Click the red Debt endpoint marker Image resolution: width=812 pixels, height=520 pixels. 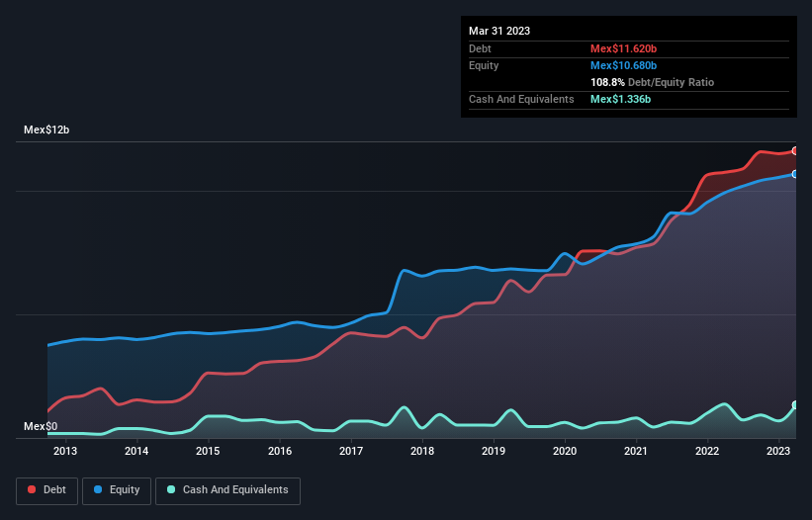click(795, 151)
